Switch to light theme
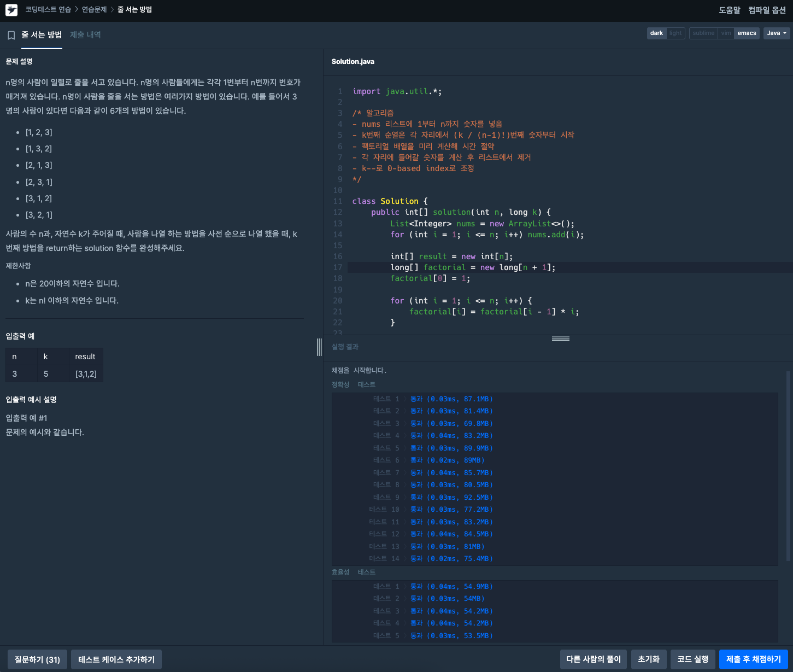Viewport: 793px width, 672px height. click(675, 33)
